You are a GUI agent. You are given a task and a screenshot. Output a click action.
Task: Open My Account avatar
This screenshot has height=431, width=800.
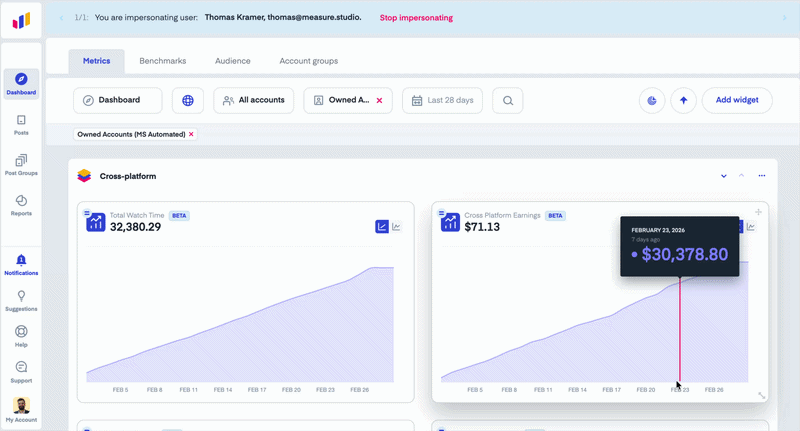21,410
